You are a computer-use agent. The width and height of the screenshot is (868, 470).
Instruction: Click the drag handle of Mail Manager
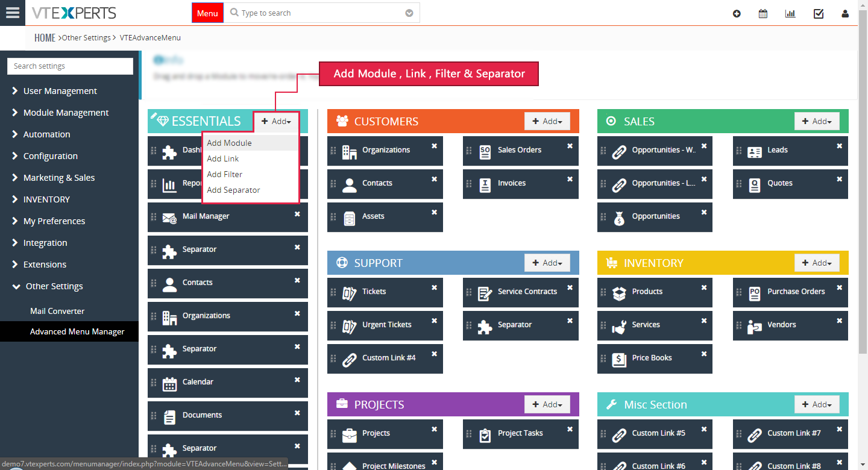click(153, 217)
